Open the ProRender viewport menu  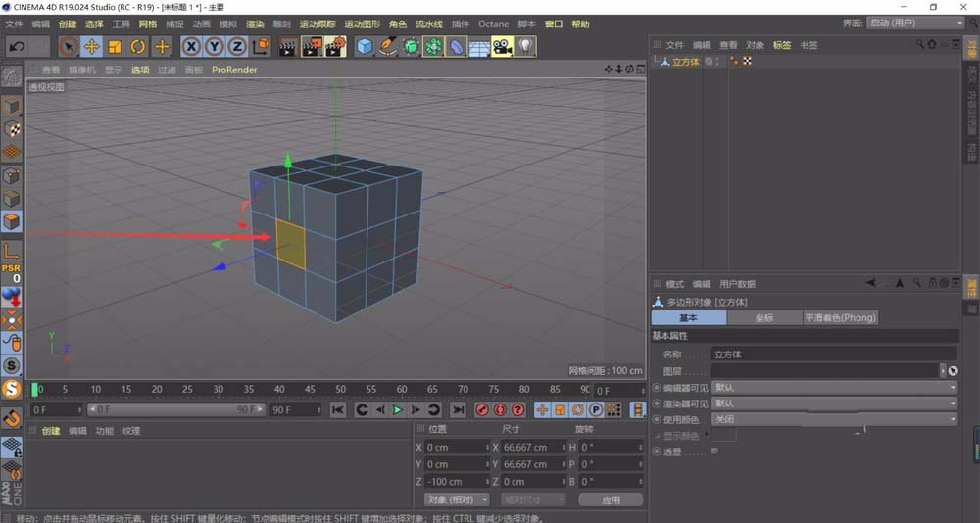tap(234, 70)
